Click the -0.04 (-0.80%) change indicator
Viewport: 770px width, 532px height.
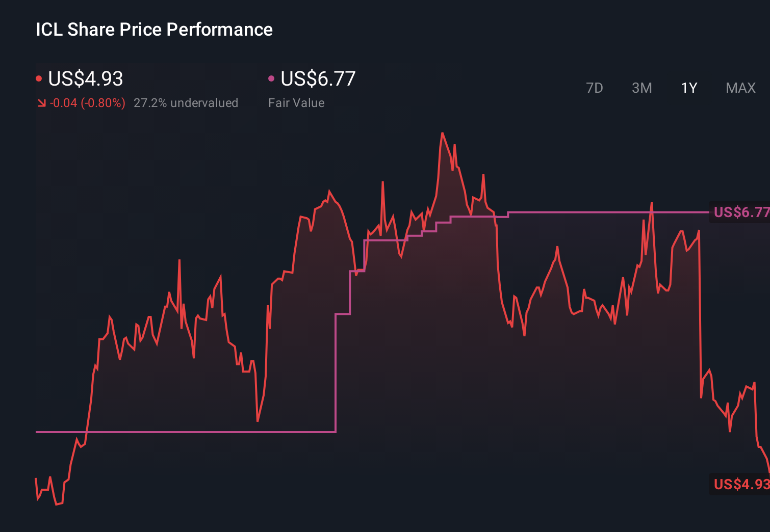tap(88, 102)
